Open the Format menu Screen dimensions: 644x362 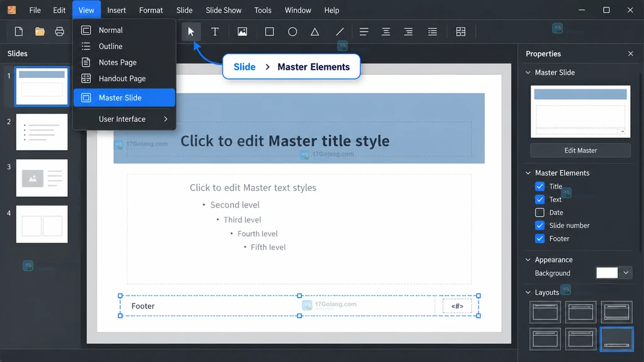point(151,10)
